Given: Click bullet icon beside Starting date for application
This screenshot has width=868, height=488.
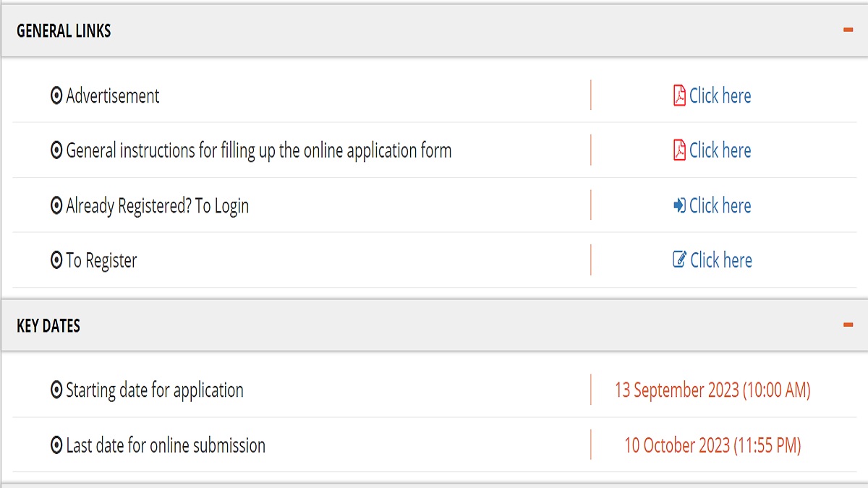Looking at the screenshot, I should click(56, 390).
